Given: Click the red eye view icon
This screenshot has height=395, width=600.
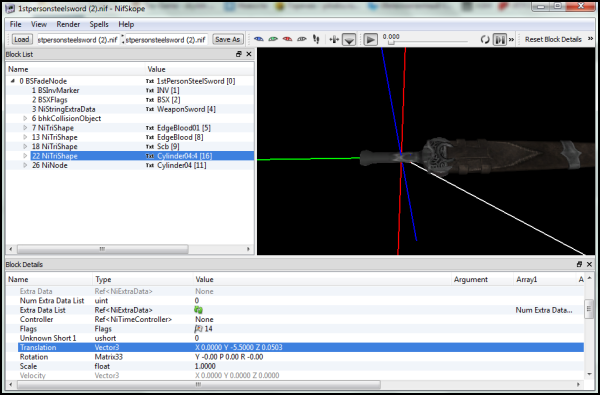Looking at the screenshot, I should [287, 39].
